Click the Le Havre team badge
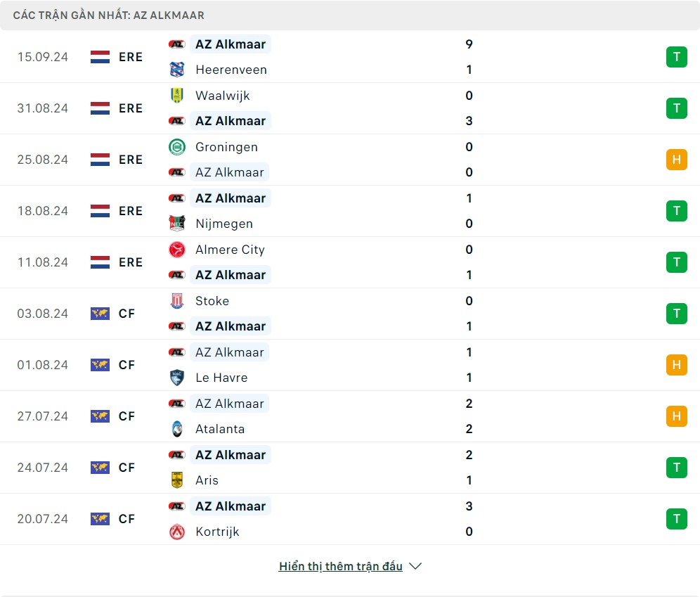Viewport: 700px width, 597px height. tap(176, 378)
